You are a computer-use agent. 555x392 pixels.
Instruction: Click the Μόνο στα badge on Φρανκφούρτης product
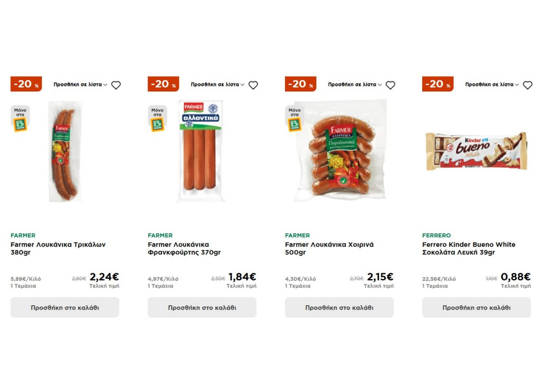pyautogui.click(x=157, y=119)
